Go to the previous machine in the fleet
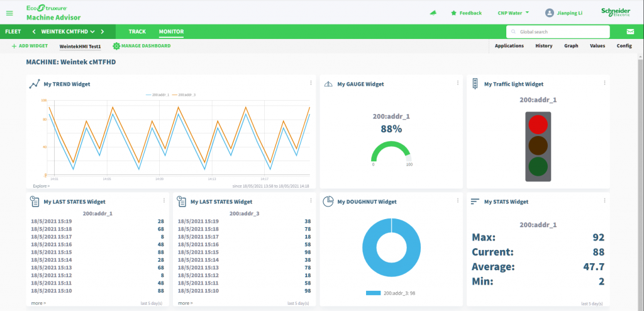644x311 pixels. pos(34,31)
